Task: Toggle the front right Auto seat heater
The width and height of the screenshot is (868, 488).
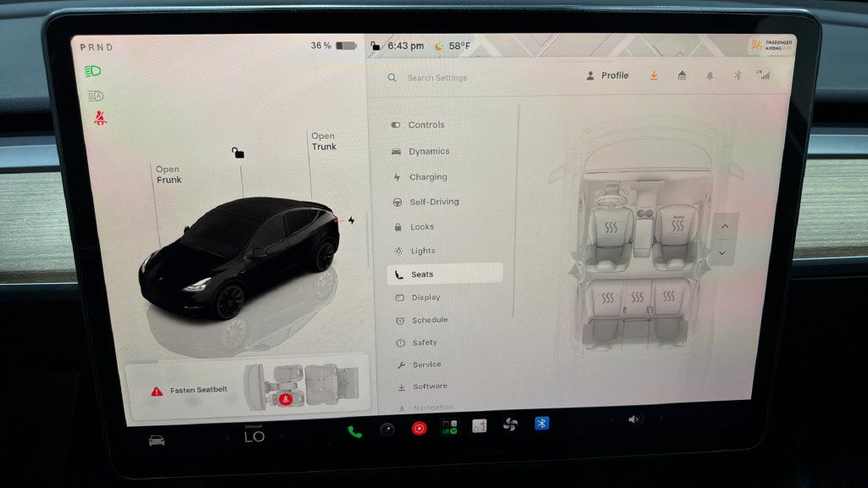Action: tap(677, 224)
